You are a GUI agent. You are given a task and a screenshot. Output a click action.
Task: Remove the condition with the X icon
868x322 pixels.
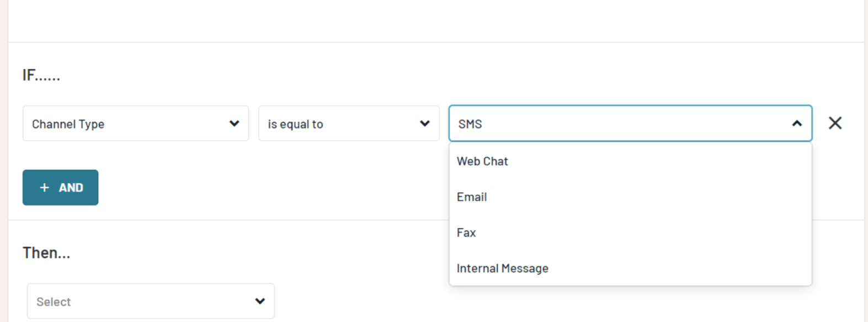[x=835, y=123]
